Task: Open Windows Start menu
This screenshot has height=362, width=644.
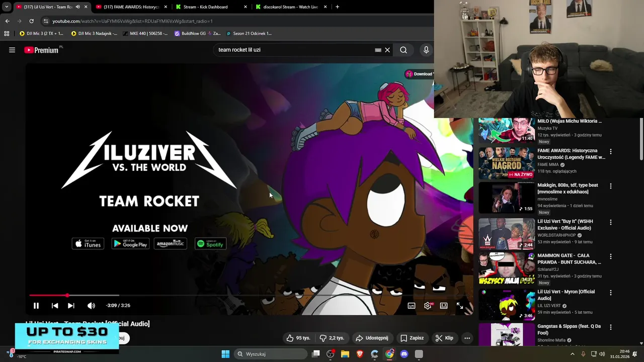Action: pos(225,354)
